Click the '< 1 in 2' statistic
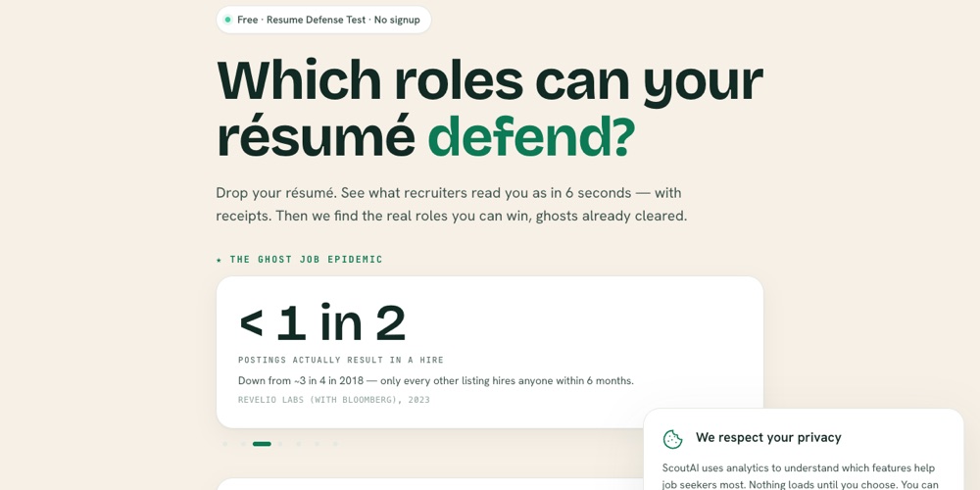Screen dimensions: 980x490 click(x=321, y=323)
